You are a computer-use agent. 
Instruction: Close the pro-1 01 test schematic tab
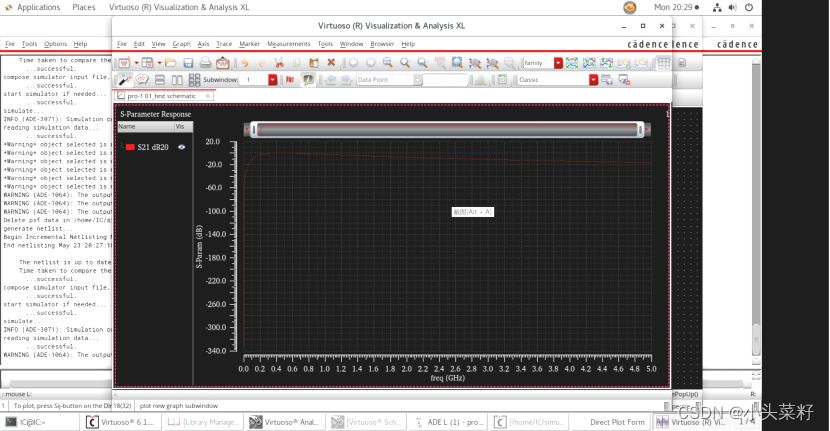pos(208,96)
